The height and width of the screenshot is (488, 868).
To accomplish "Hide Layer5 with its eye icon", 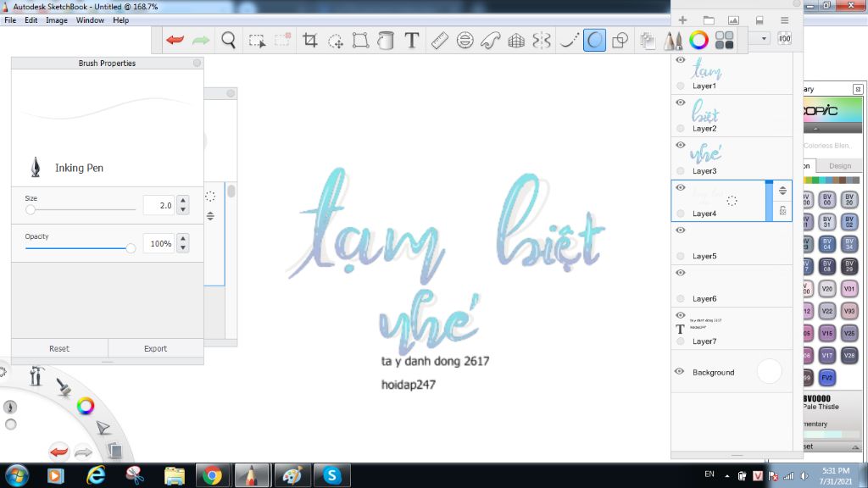I will (x=681, y=230).
